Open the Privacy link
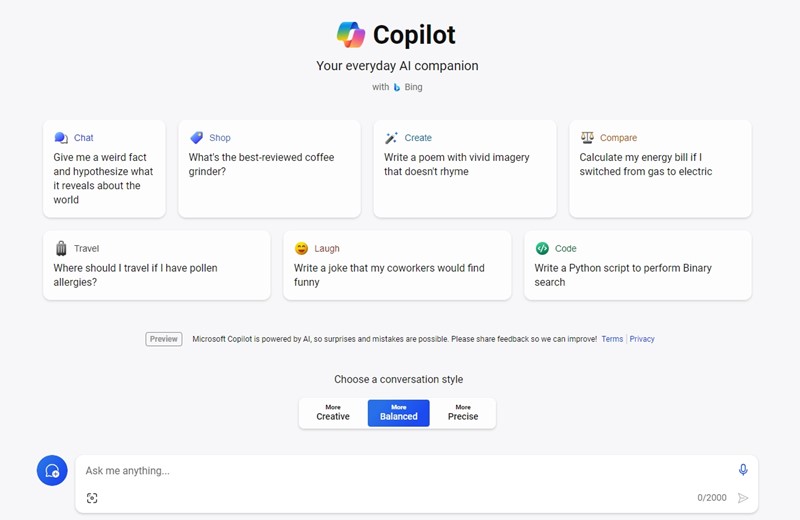 coord(642,339)
